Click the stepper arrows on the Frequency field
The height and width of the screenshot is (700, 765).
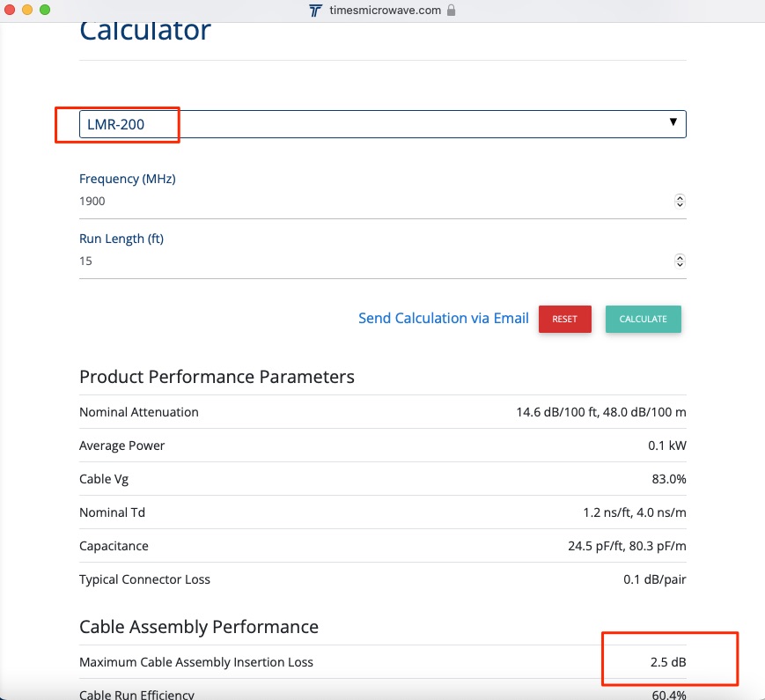(x=680, y=202)
